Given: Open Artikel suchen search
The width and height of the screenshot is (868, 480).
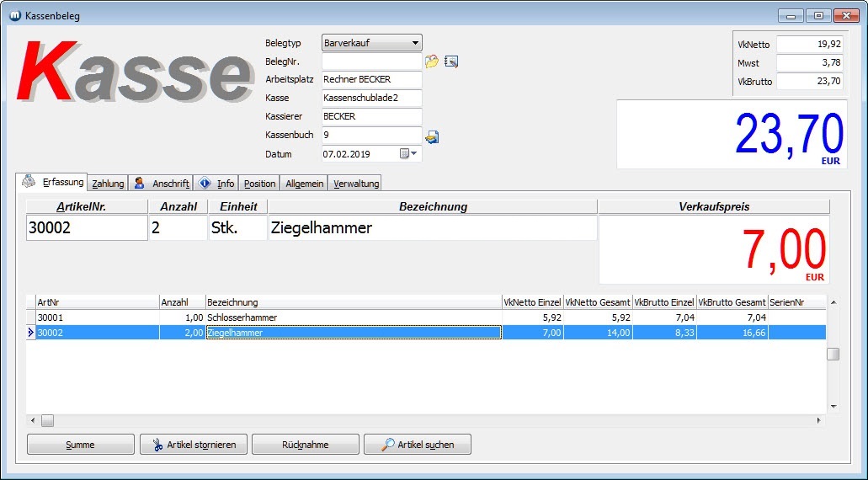Looking at the screenshot, I should point(417,445).
